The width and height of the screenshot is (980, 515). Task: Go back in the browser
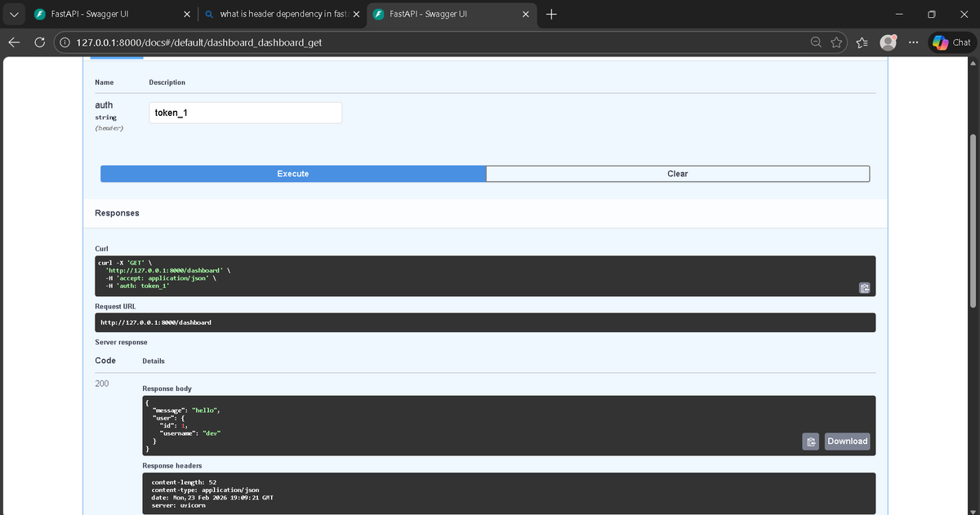click(14, 42)
